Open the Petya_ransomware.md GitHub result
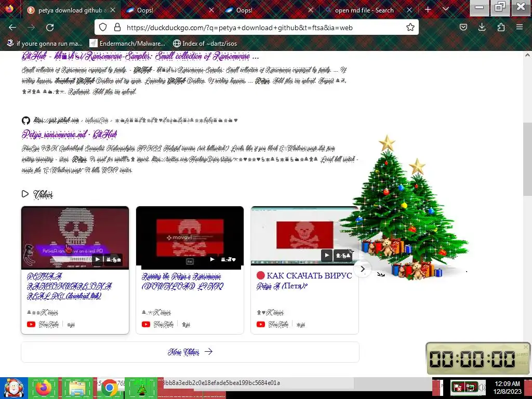 coord(69,135)
